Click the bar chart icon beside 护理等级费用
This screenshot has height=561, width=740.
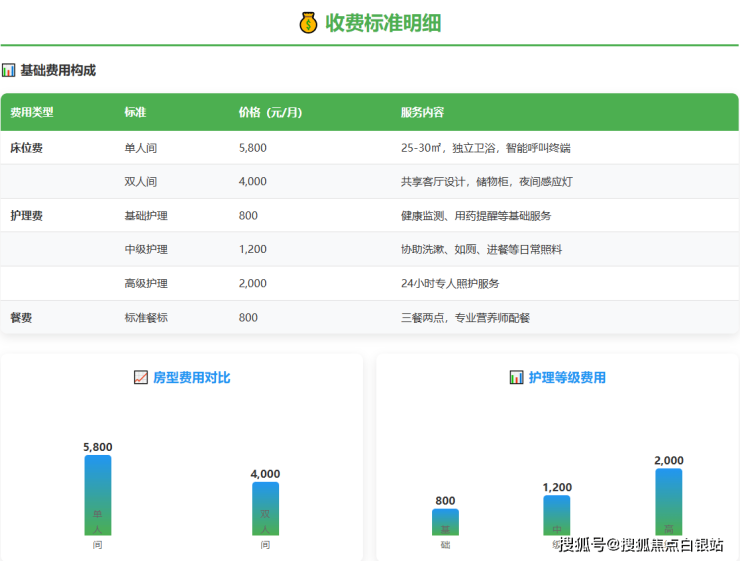click(x=516, y=377)
